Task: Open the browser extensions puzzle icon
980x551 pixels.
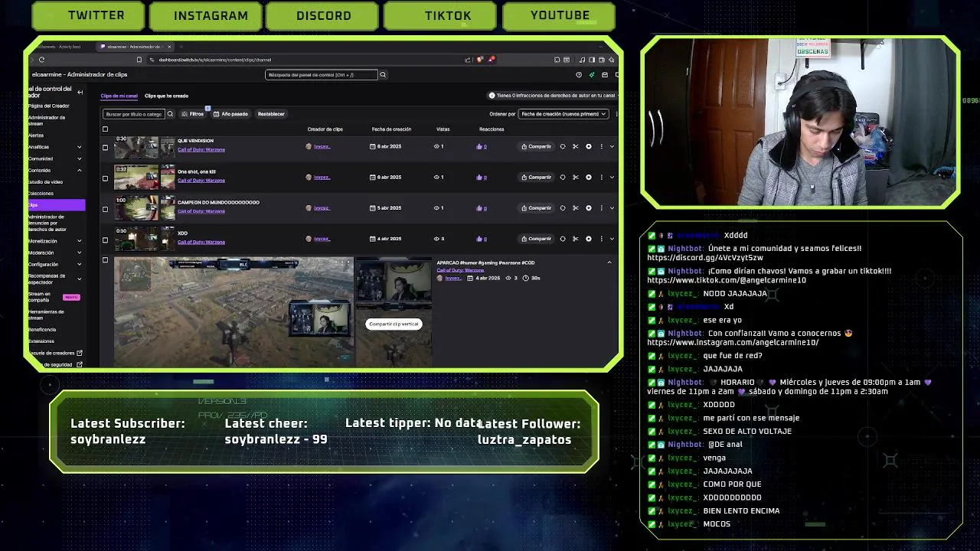Action: (x=556, y=60)
